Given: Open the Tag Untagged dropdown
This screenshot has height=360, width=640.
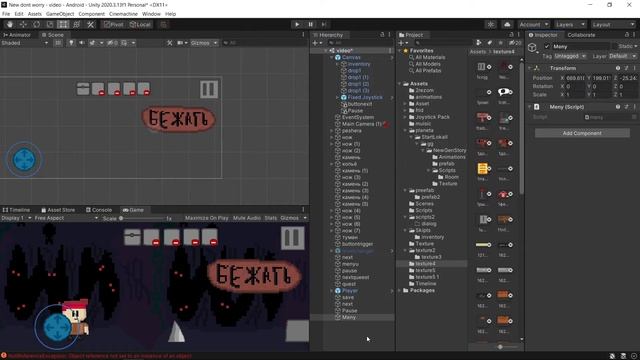Looking at the screenshot, I should (x=570, y=56).
